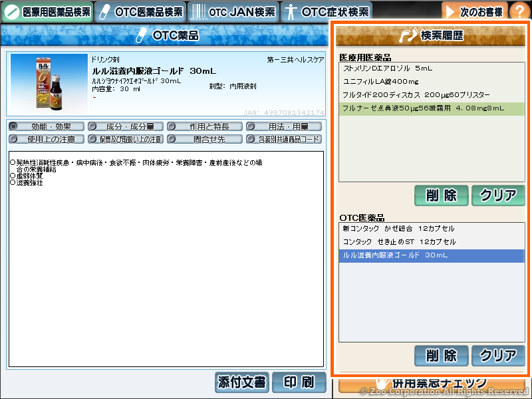Click the 内容量: 30 ml text

116,89
